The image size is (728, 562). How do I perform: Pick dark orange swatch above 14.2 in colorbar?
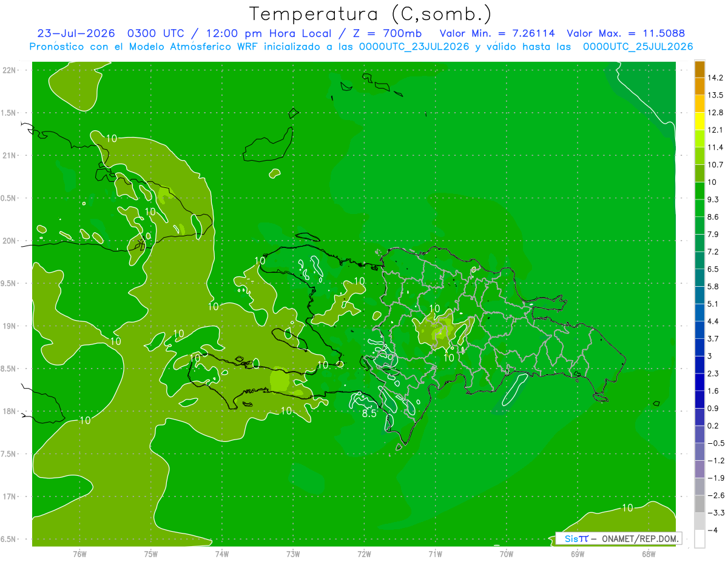click(699, 69)
